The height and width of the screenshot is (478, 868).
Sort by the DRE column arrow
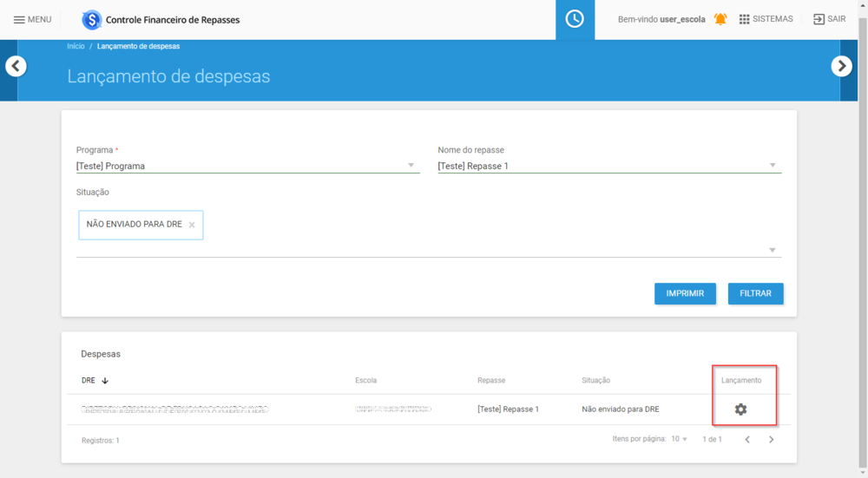[105, 381]
